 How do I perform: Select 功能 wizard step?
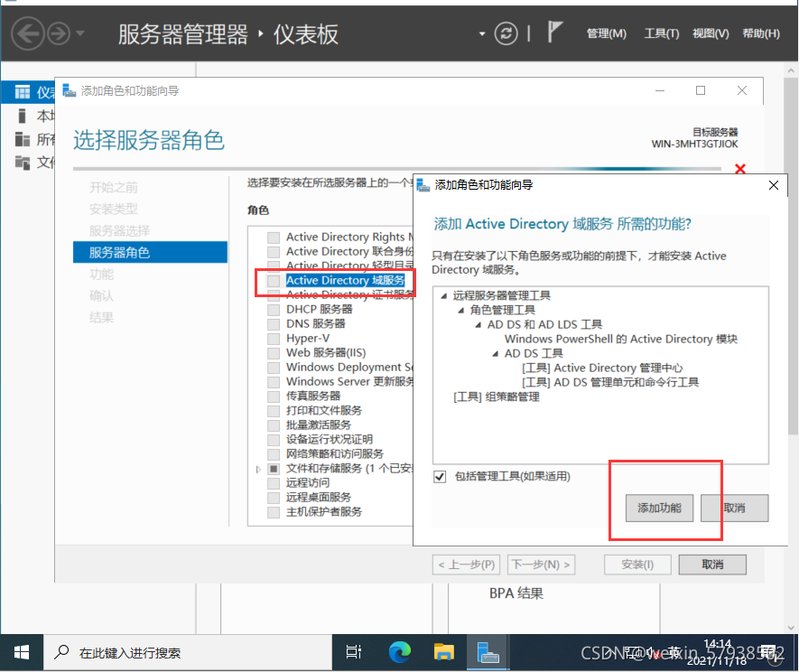tap(101, 275)
